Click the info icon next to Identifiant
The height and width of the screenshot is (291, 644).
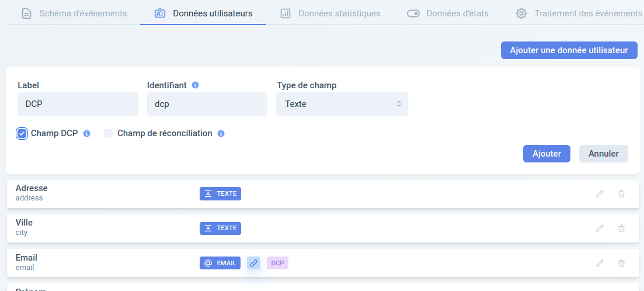click(196, 85)
